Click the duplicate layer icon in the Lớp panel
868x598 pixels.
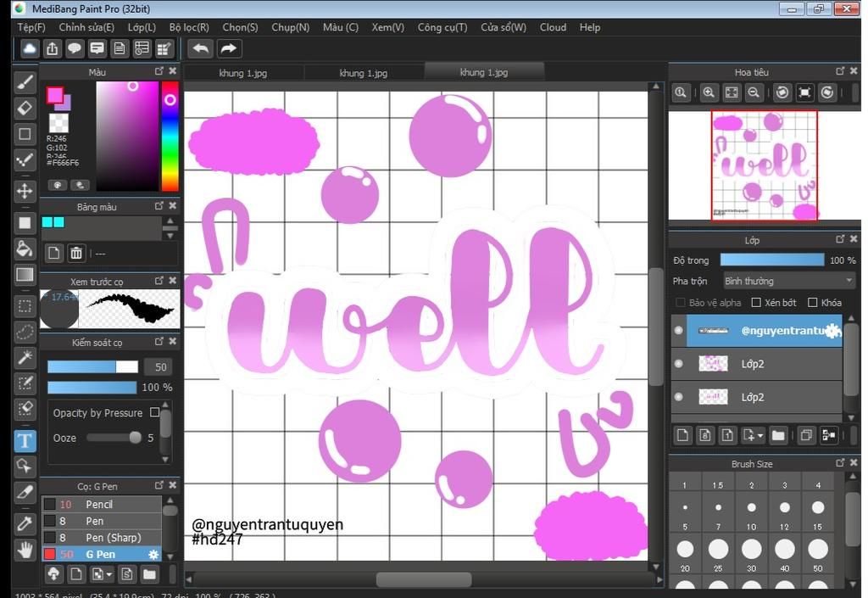click(806, 435)
